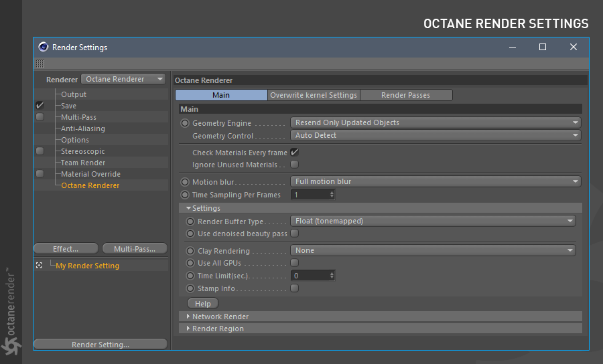Toggle Check Materials Every frame checkbox
Screen dimensions: 603x364
pos(295,153)
